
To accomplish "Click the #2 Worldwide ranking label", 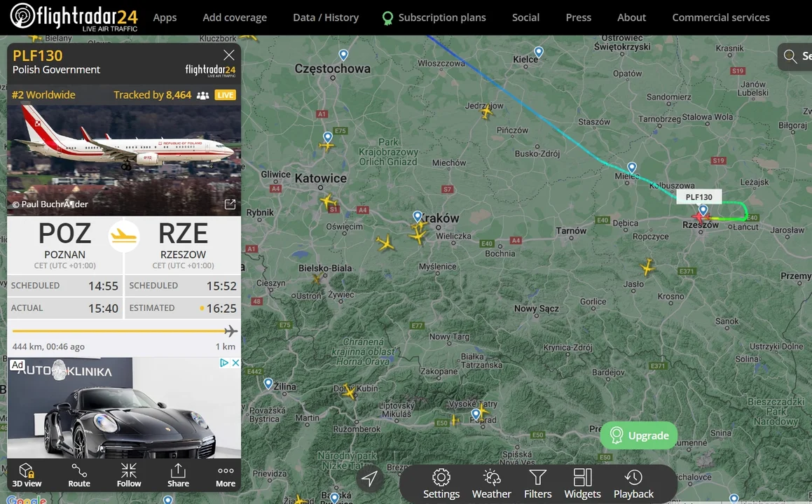I will pos(43,95).
